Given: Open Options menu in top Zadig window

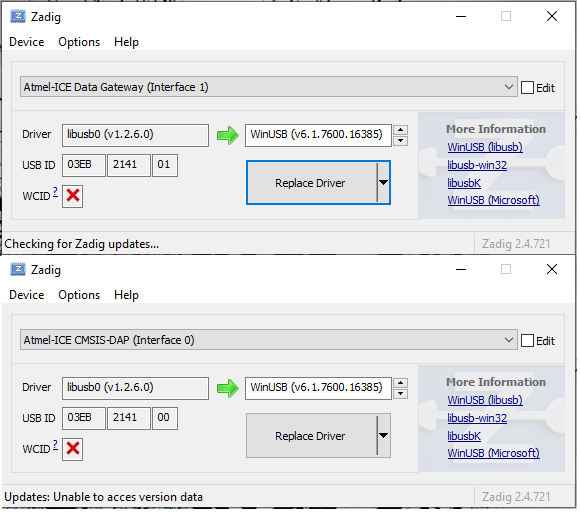Looking at the screenshot, I should 79,42.
